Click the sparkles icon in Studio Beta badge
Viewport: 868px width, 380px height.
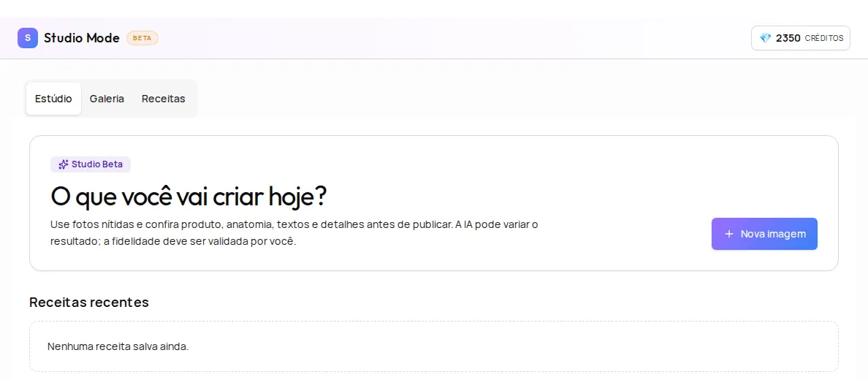coord(64,164)
